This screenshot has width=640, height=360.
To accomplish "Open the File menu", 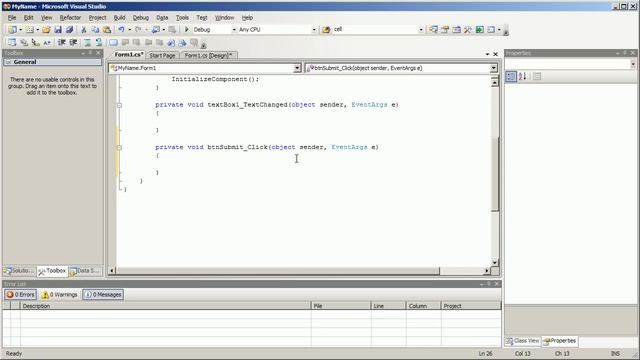I will (x=12, y=18).
